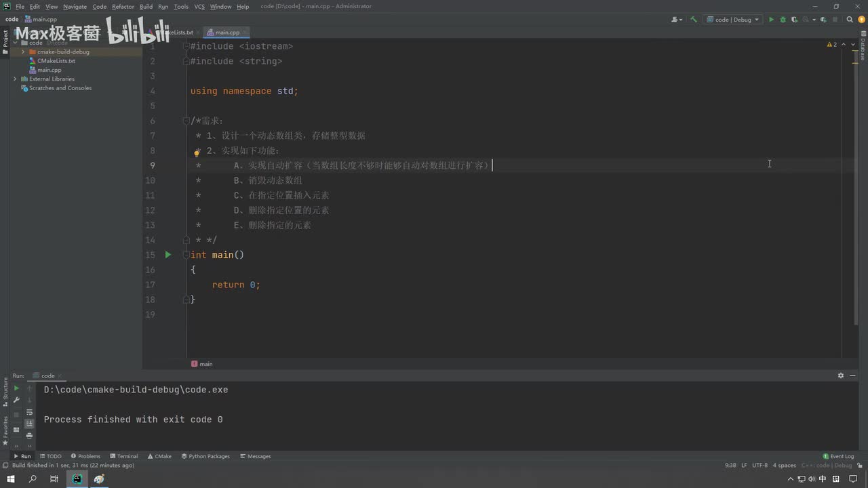Click the read-only lock icon in status bar
The image size is (868, 488).
pos(860,466)
